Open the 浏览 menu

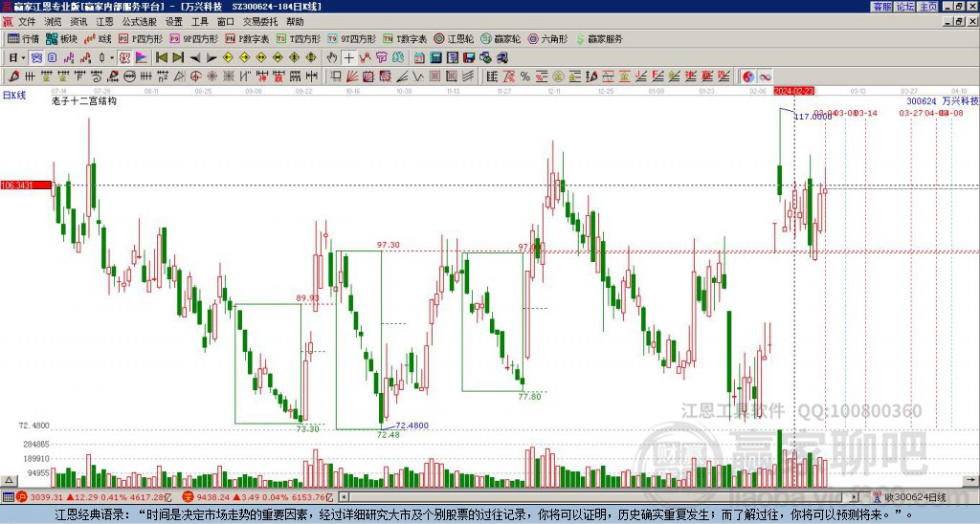click(53, 22)
